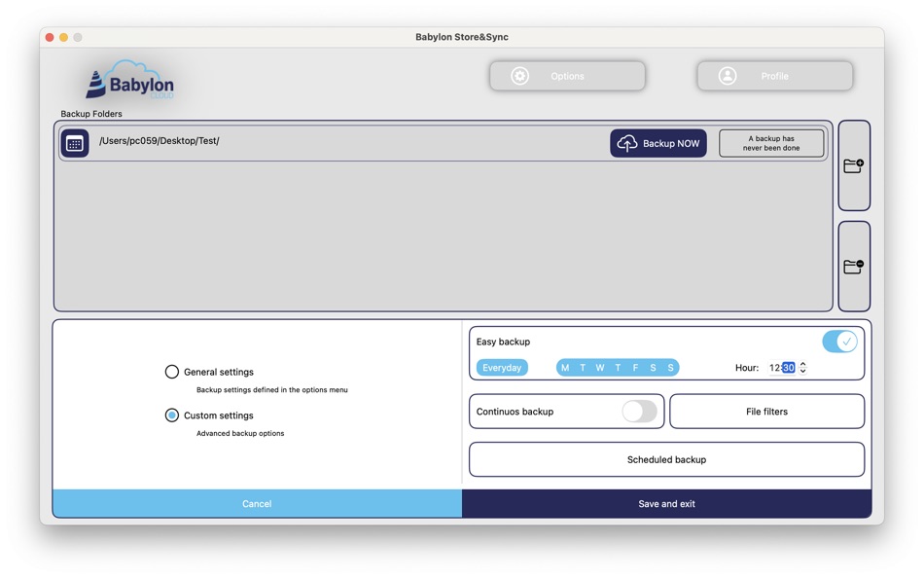Enable the Continuos backup switch
Screen dimensions: 924x578
pyautogui.click(x=639, y=411)
